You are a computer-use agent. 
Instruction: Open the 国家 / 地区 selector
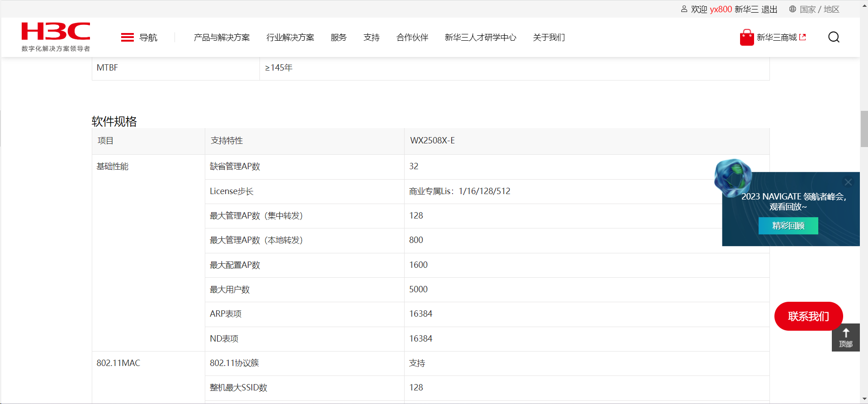[x=820, y=10]
